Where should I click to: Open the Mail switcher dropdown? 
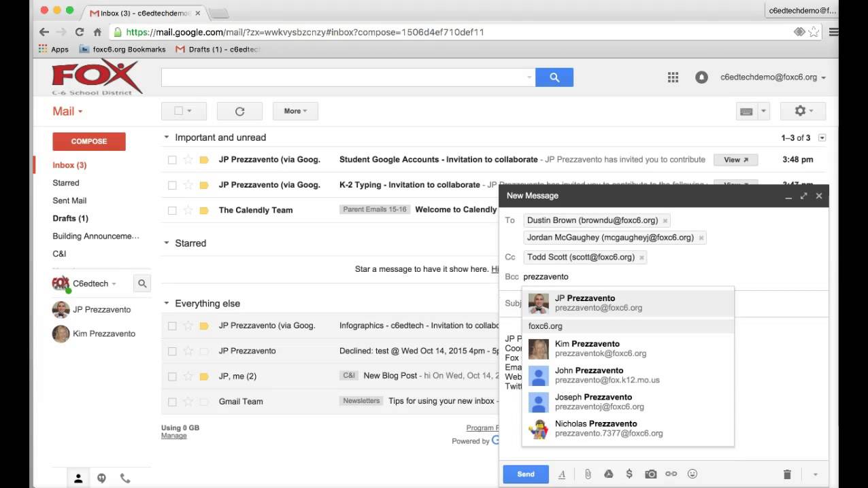coord(67,111)
